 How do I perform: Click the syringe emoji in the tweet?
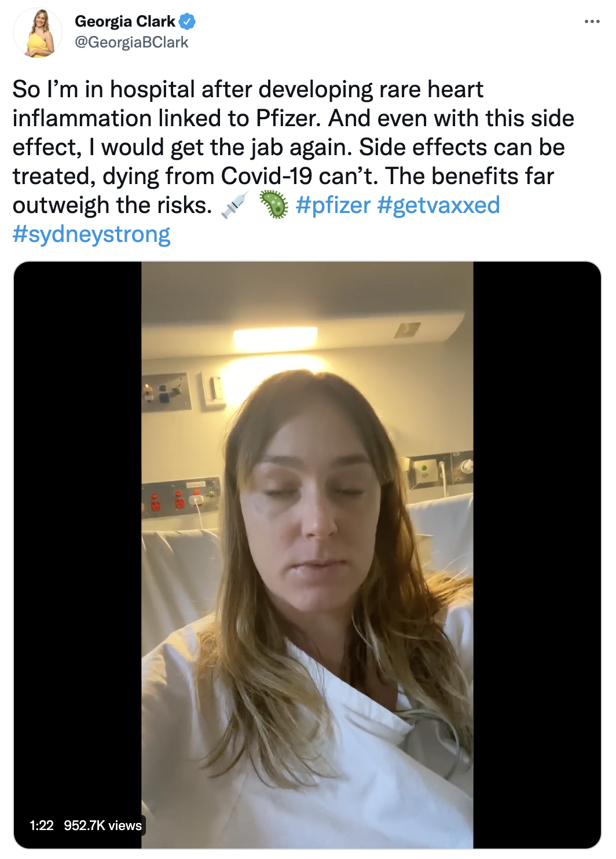click(x=235, y=205)
